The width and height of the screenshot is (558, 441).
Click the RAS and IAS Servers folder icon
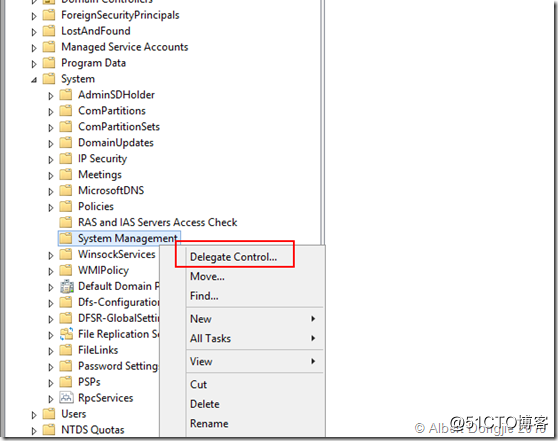(x=65, y=222)
